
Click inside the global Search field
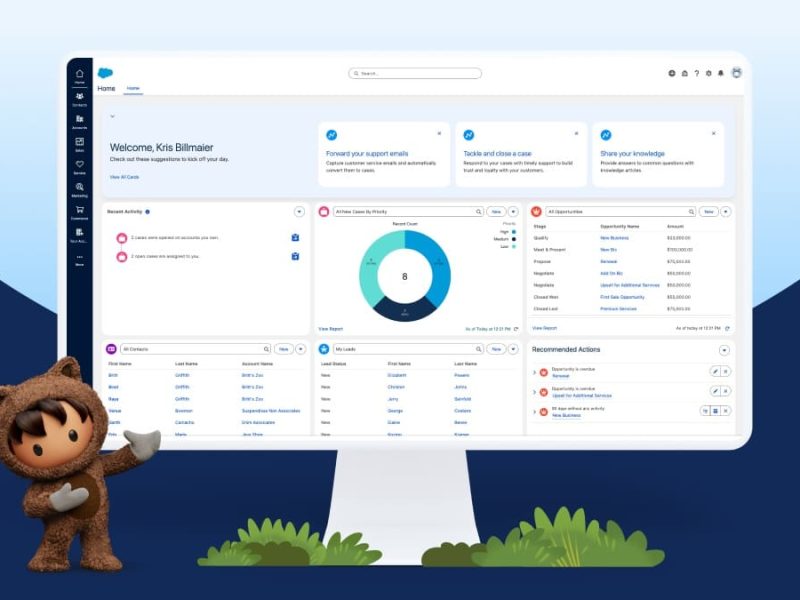tap(415, 73)
